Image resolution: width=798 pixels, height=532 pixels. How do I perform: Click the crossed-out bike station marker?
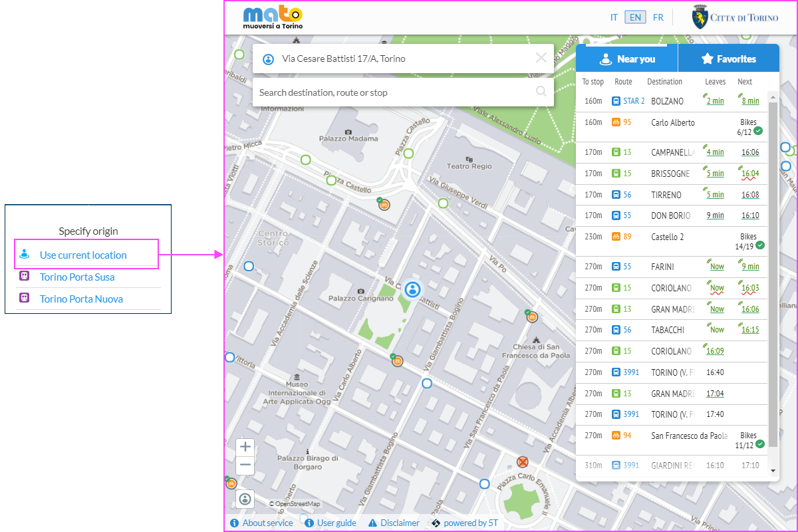tap(523, 462)
